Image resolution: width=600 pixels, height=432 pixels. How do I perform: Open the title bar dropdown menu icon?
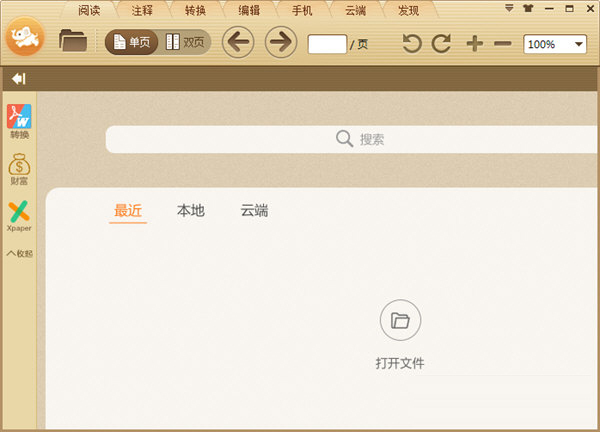point(510,8)
